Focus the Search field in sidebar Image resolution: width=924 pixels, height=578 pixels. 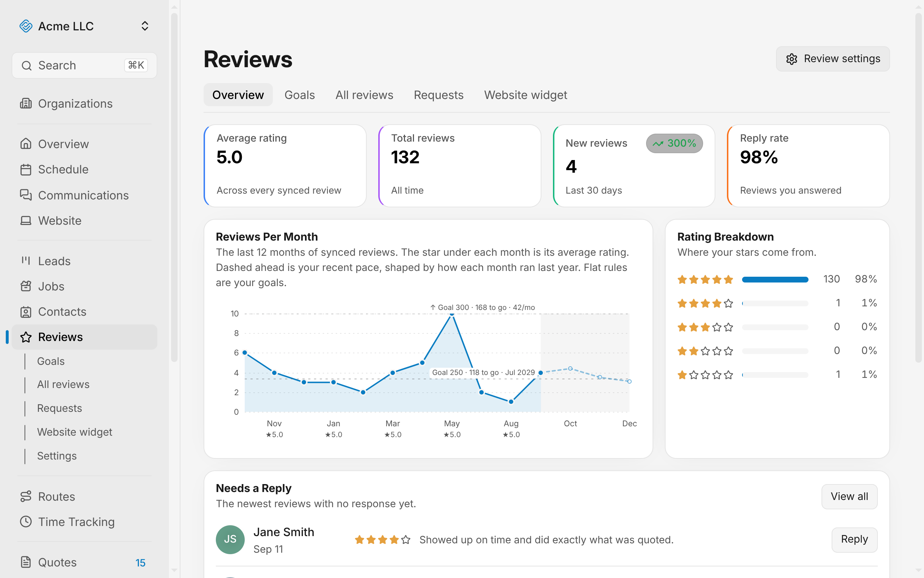(x=84, y=65)
